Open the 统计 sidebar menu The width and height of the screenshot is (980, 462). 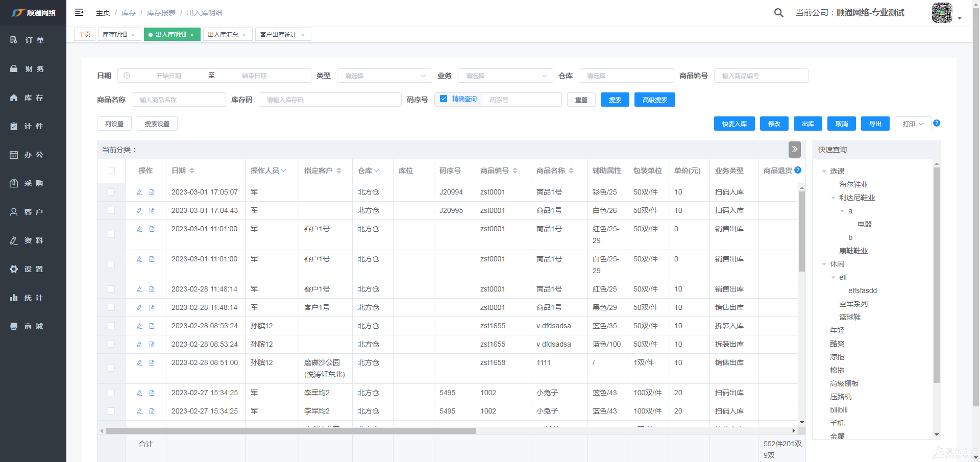coord(33,298)
